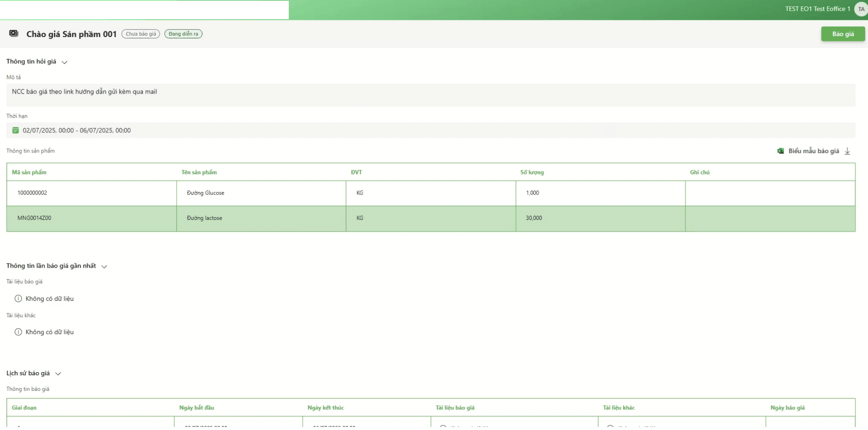Viewport: 868px width, 430px height.
Task: Click the Chào giá Sản phầm 001 title
Action: pyautogui.click(x=71, y=34)
